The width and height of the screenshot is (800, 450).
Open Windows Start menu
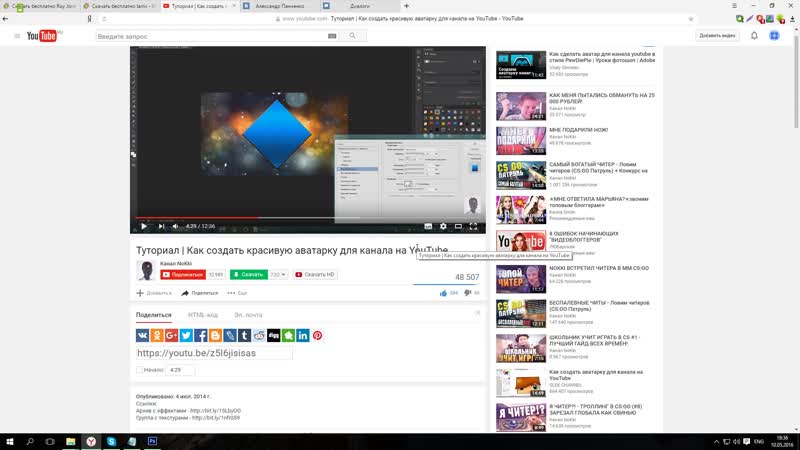(10, 441)
